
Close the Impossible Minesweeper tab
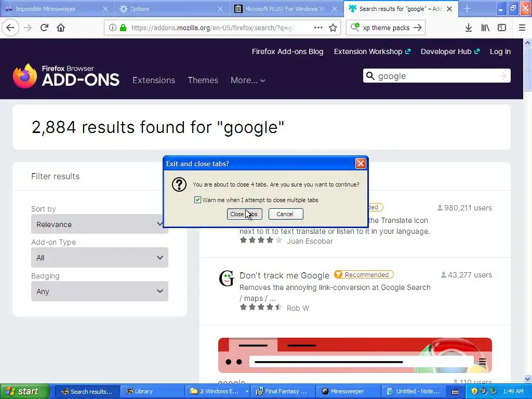pyautogui.click(x=105, y=9)
